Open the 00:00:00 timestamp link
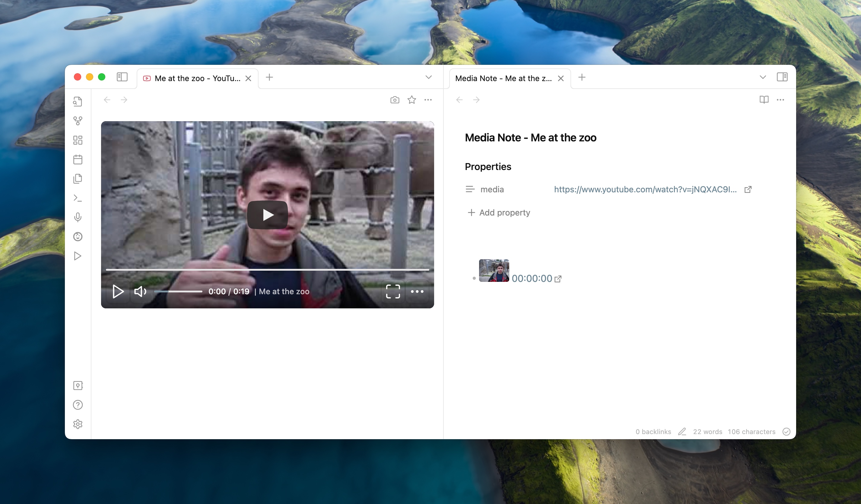 coord(532,279)
